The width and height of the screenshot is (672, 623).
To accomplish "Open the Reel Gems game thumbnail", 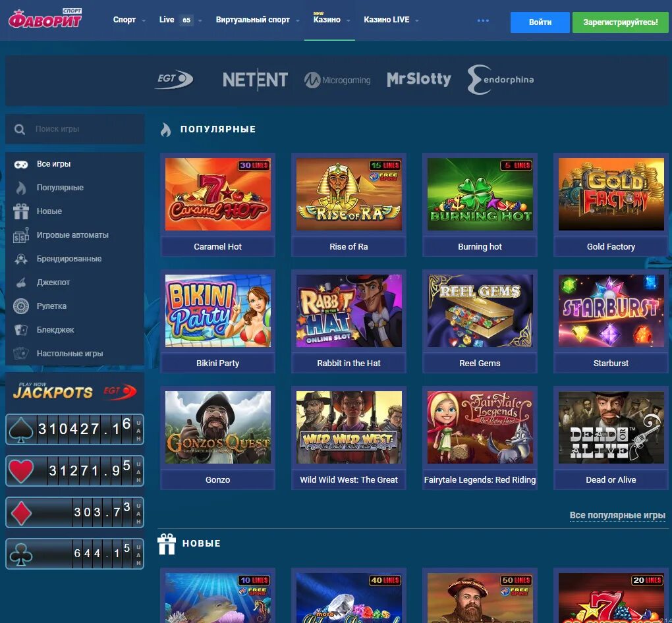I will pos(480,311).
